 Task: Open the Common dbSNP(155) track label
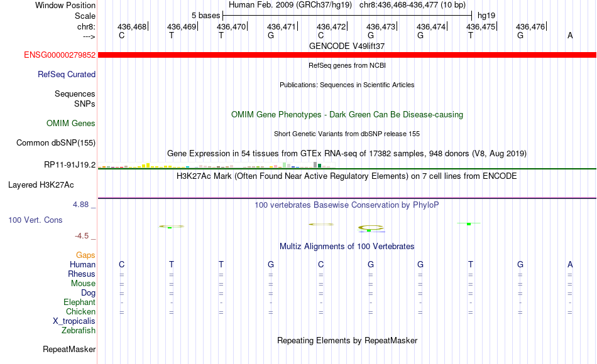click(56, 143)
